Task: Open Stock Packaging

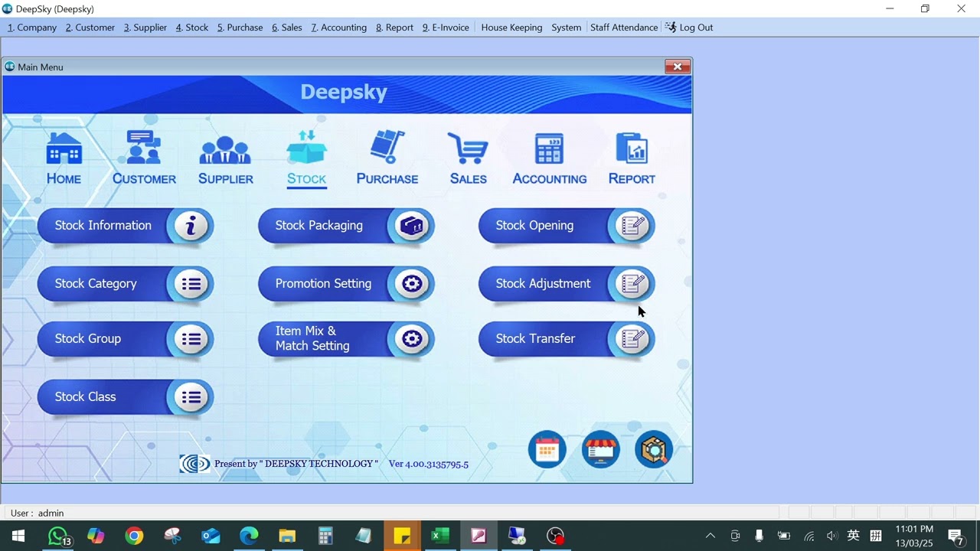Action: point(346,226)
